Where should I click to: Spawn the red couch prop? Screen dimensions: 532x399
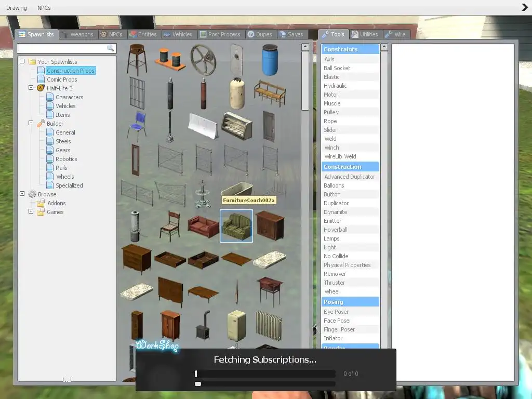(x=203, y=226)
